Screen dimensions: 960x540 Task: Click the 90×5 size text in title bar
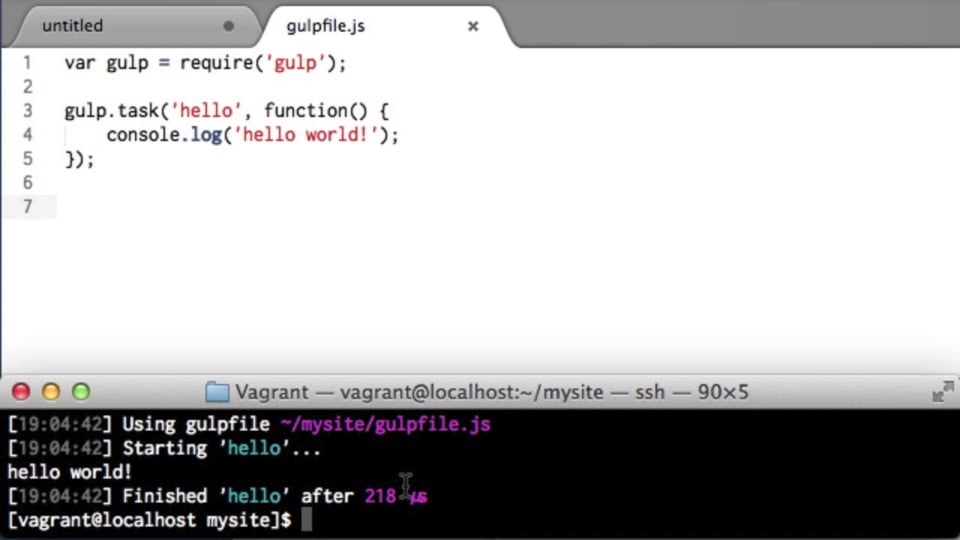coord(723,392)
